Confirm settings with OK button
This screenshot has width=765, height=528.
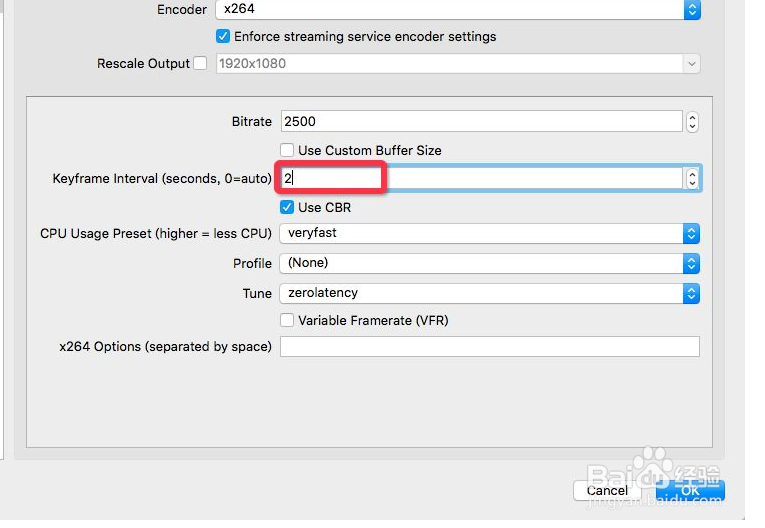pyautogui.click(x=690, y=490)
